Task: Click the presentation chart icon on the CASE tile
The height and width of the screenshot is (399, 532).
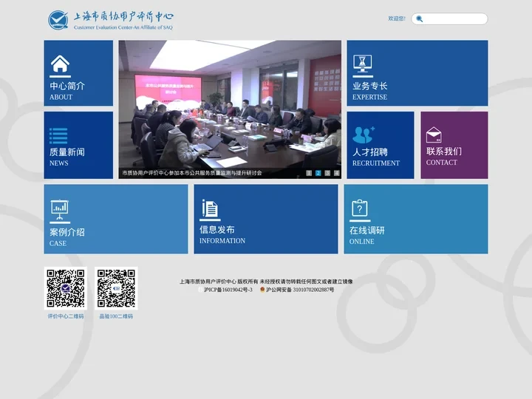Action: click(x=60, y=209)
